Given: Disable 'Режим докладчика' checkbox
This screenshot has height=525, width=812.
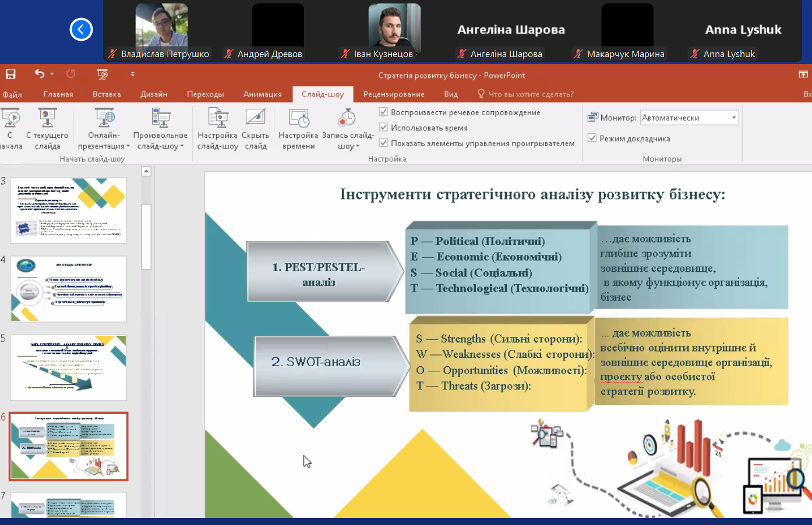Looking at the screenshot, I should click(x=592, y=139).
